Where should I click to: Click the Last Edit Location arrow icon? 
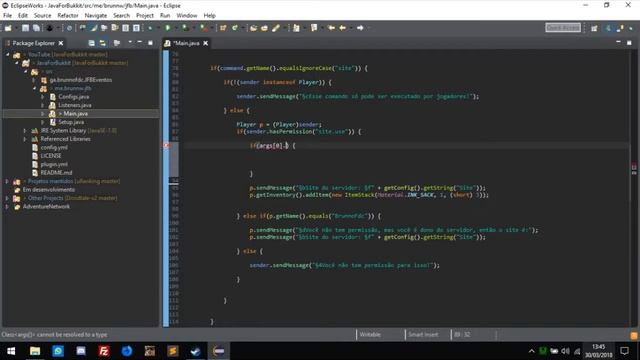pos(331,28)
